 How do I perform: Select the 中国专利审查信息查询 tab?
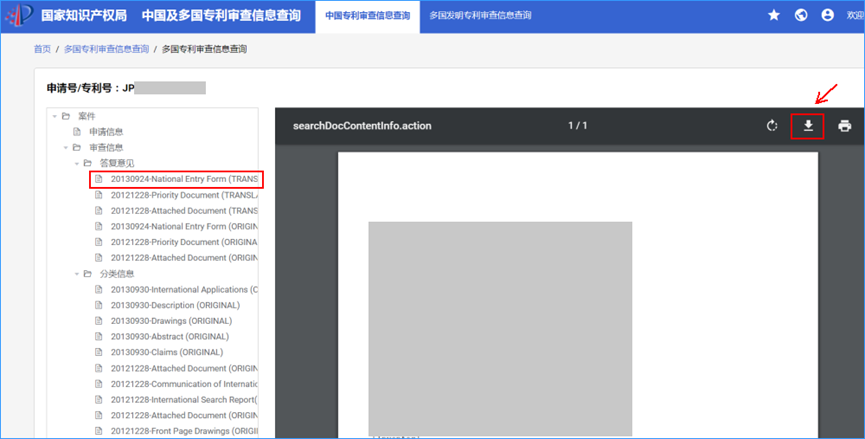367,15
